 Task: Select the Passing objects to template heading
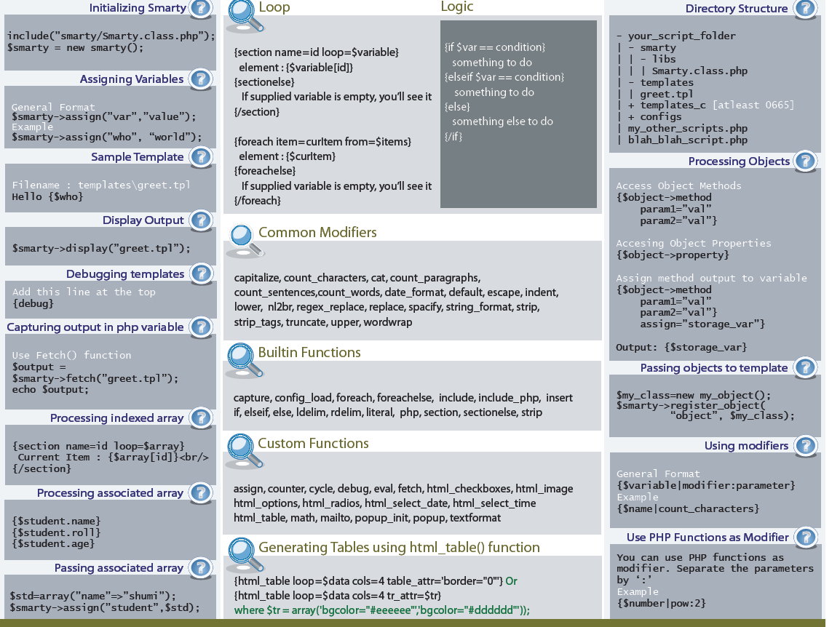click(714, 368)
